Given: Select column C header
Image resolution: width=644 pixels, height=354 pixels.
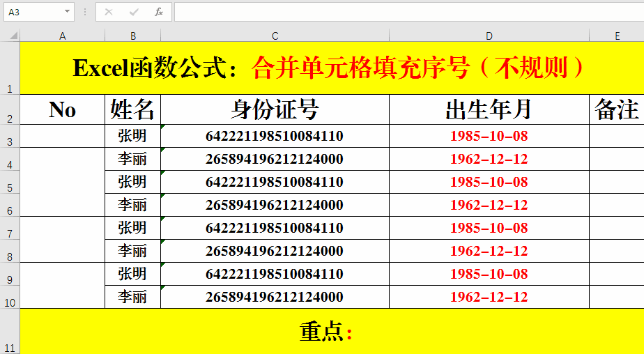Looking at the screenshot, I should (x=275, y=36).
